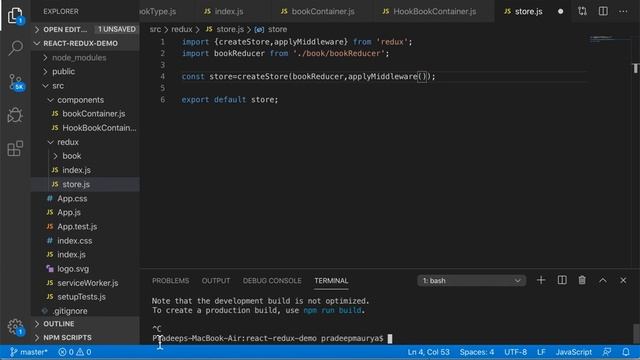Click redux in the breadcrumb path

182,29
